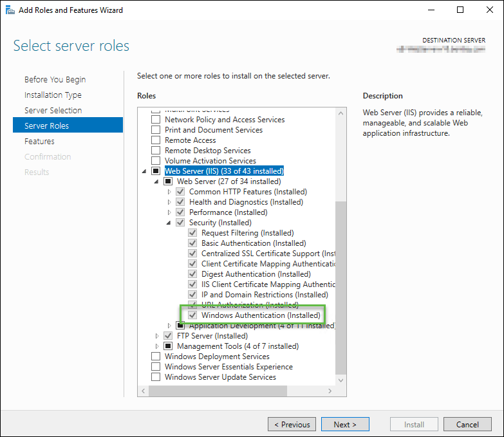Enable Windows Server Update Services checkbox

point(156,377)
